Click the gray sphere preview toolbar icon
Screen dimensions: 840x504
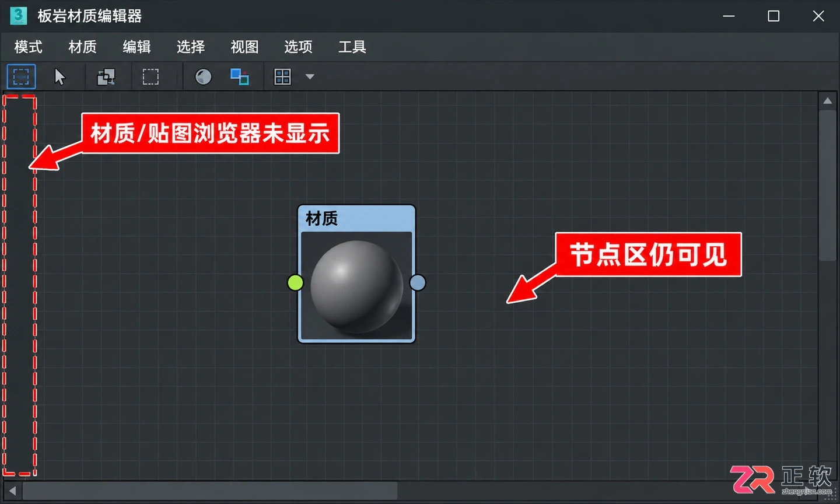coord(203,76)
